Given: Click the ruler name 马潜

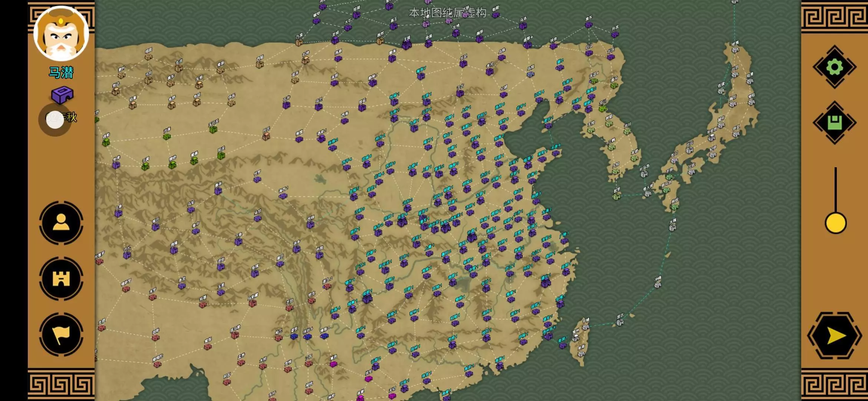Looking at the screenshot, I should click(61, 72).
